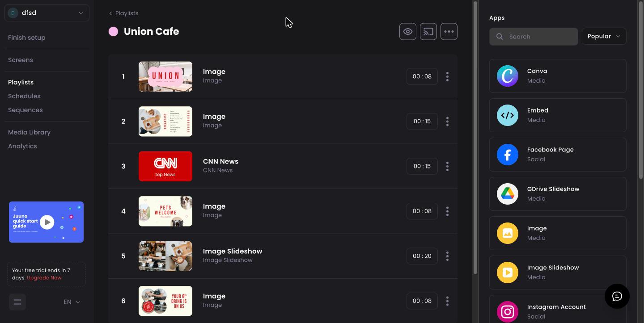Open options menu for item 6 Image
This screenshot has width=644, height=323.
(447, 301)
